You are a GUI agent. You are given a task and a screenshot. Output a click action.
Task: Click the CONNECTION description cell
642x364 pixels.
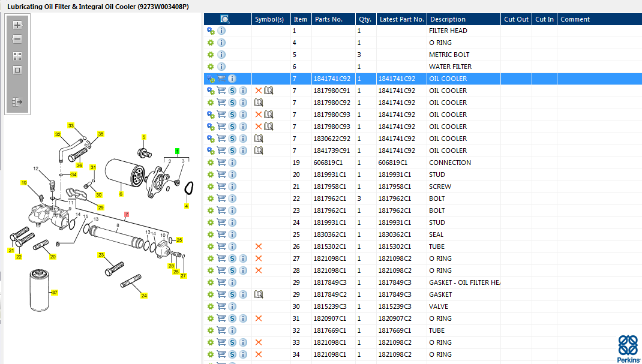point(463,163)
